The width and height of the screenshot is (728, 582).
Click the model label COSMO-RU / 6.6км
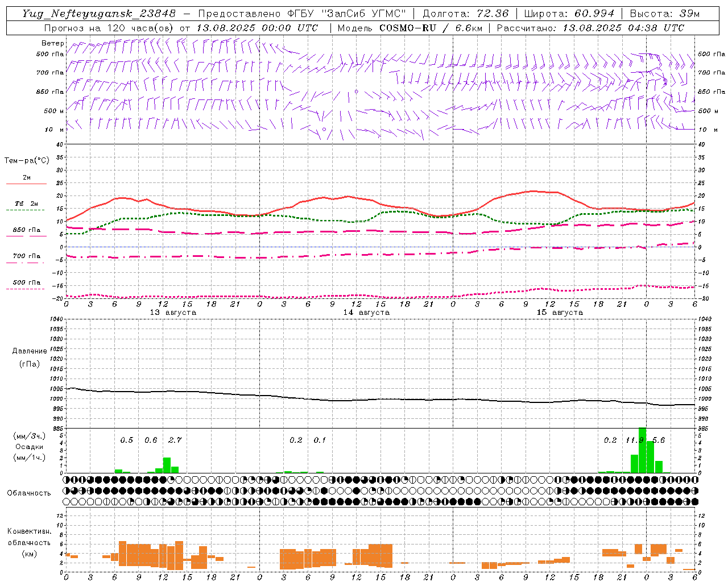431,28
